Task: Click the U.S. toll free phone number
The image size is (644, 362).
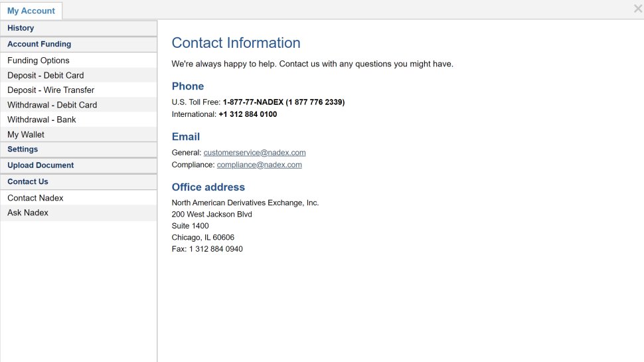Action: (x=283, y=102)
